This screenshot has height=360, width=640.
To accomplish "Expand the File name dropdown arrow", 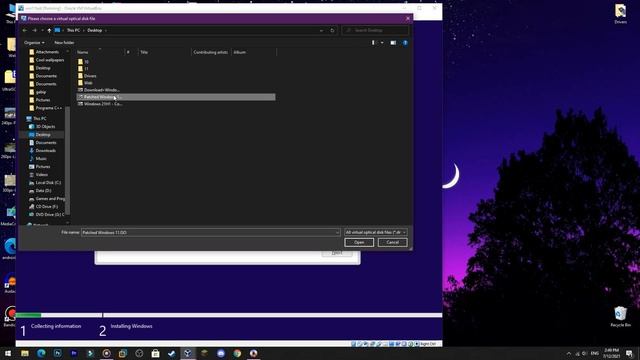I will point(337,232).
